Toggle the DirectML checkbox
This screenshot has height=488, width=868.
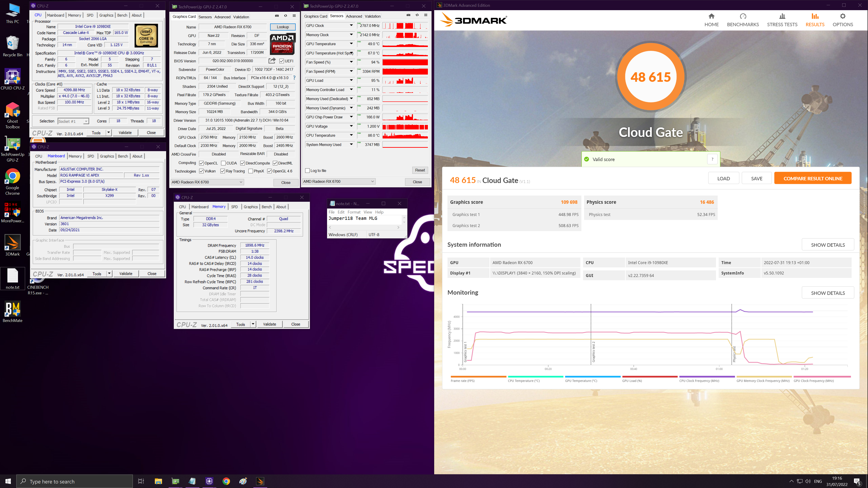pyautogui.click(x=275, y=163)
